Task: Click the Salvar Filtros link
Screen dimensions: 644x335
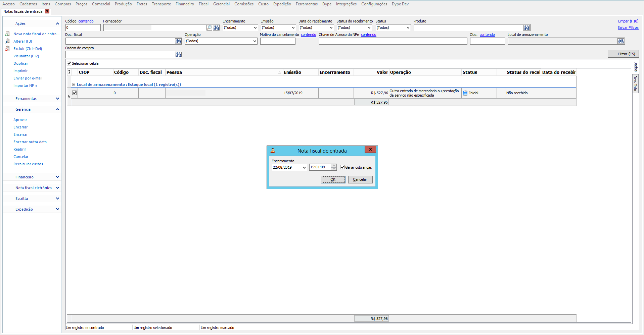Action: (628, 27)
